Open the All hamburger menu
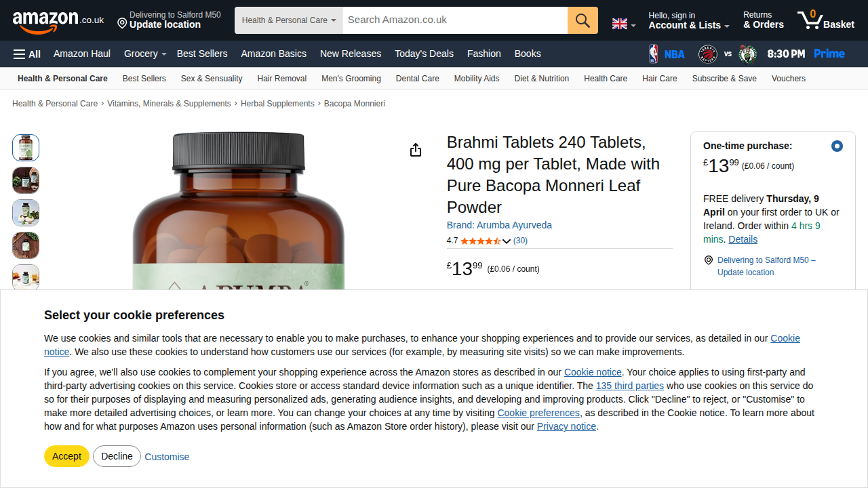This screenshot has height=488, width=868. click(x=27, y=54)
